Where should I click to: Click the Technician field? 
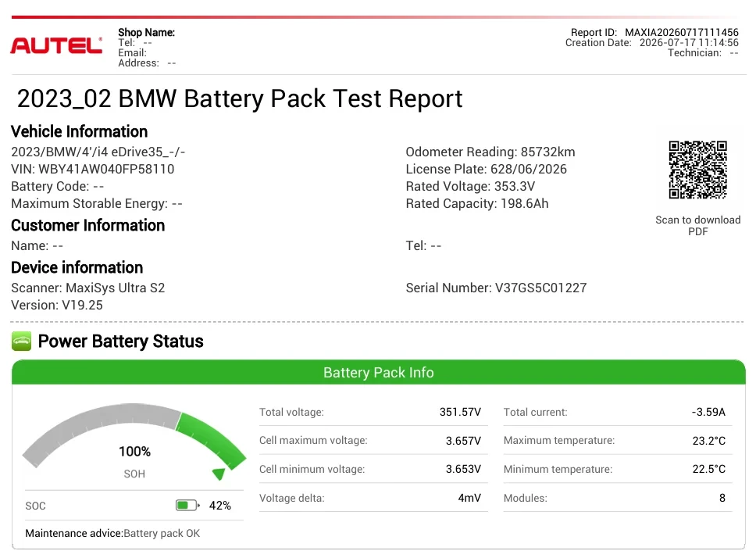click(x=703, y=53)
